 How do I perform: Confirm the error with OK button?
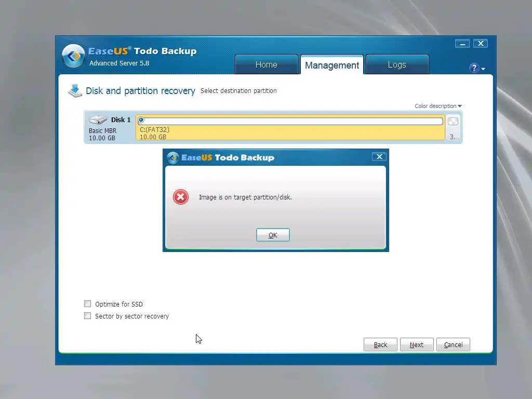pyautogui.click(x=273, y=235)
